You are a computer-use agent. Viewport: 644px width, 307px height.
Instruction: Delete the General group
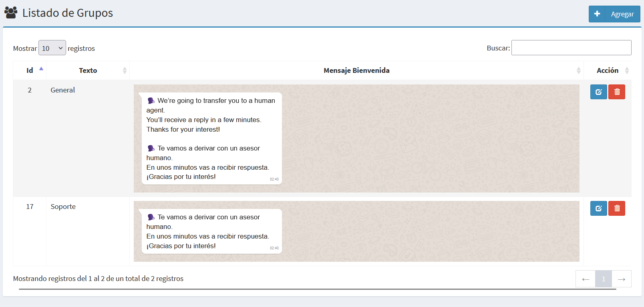click(617, 92)
